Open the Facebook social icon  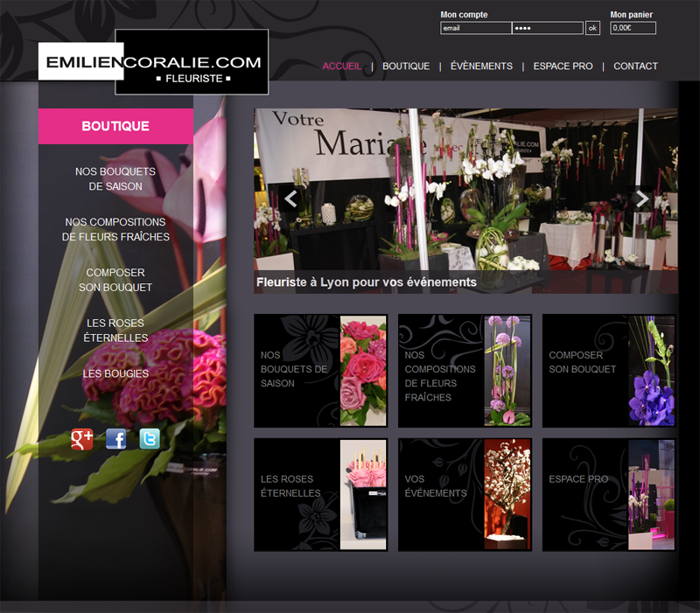115,440
